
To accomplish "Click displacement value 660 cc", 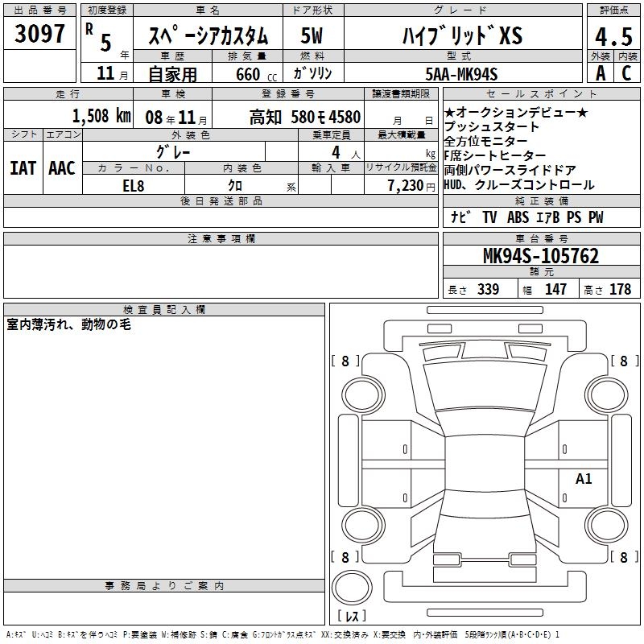I will (x=256, y=75).
